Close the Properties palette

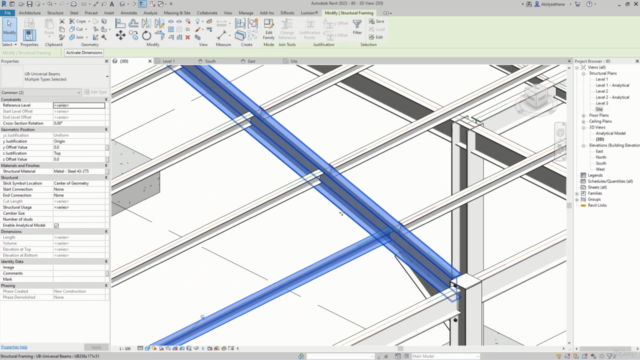tap(107, 61)
